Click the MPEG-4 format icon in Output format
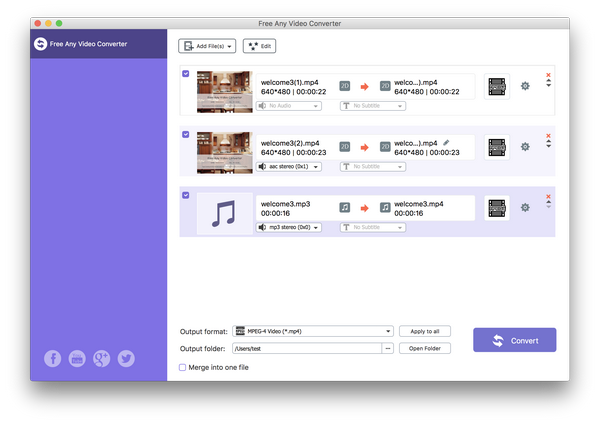 (240, 331)
